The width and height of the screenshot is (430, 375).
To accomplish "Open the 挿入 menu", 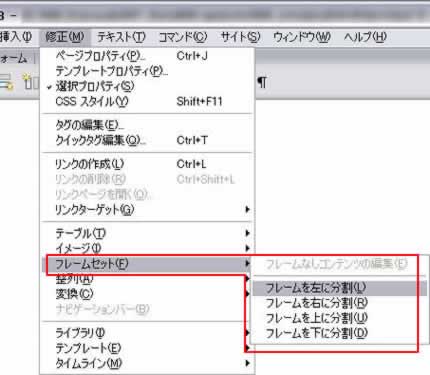I will point(15,37).
